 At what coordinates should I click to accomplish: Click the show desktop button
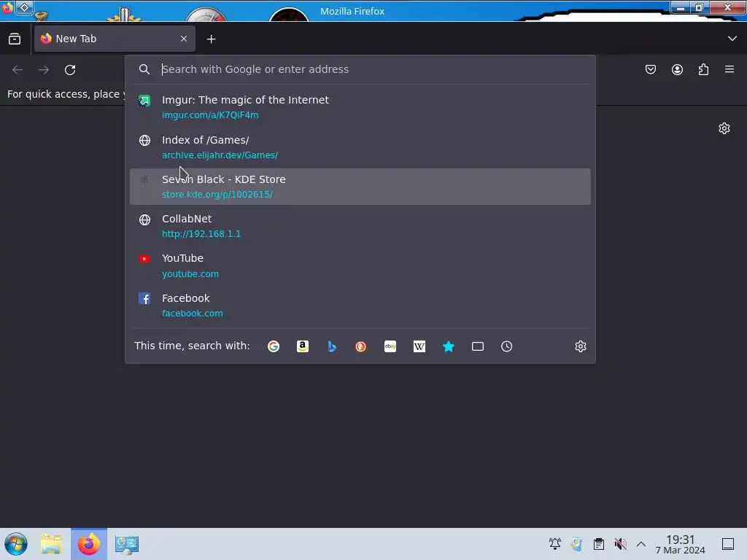point(728,544)
